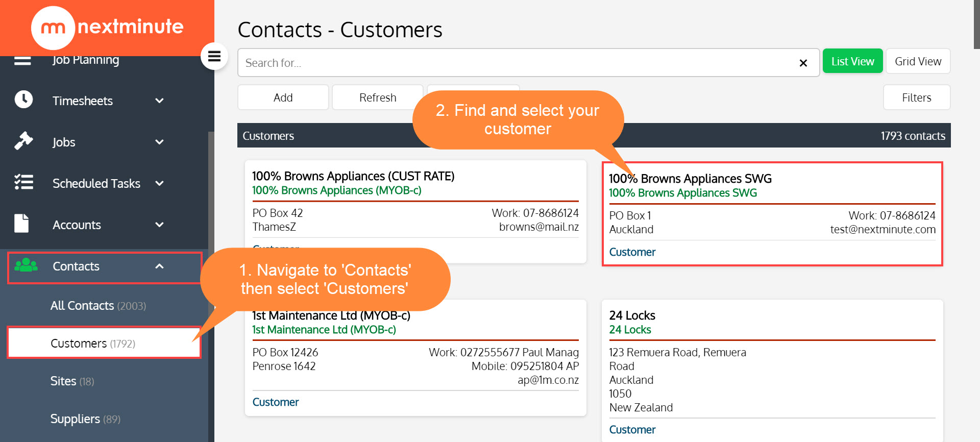Screen dimensions: 980x442
Task: Expand the Scheduled Tasks chevron
Action: (x=159, y=183)
